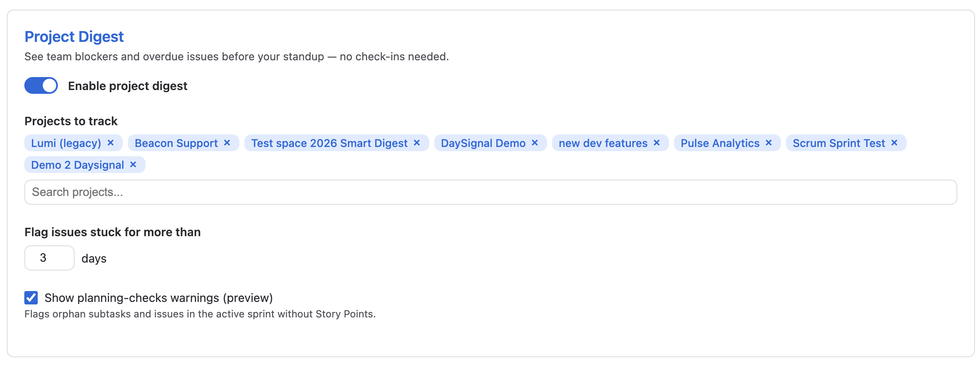
Task: Remove Pulse Analytics from tracking
Action: click(x=769, y=143)
